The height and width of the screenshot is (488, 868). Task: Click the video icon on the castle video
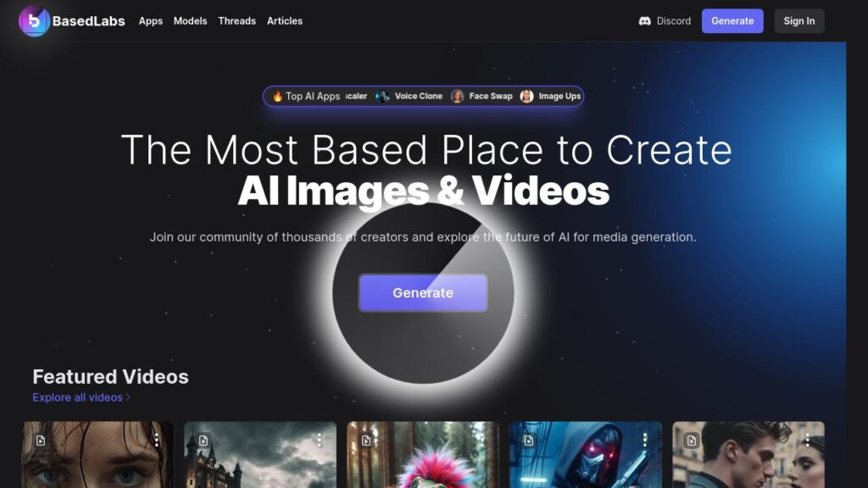pos(203,439)
